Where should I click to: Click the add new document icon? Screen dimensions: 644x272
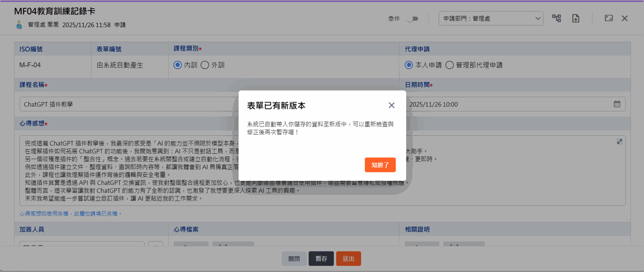(575, 19)
